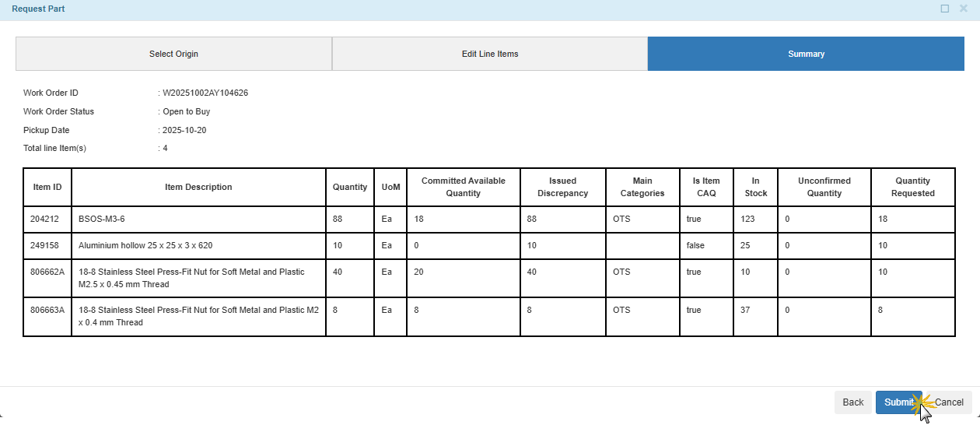Select item ID 204212 cell
This screenshot has width=980, height=425.
[x=44, y=220]
